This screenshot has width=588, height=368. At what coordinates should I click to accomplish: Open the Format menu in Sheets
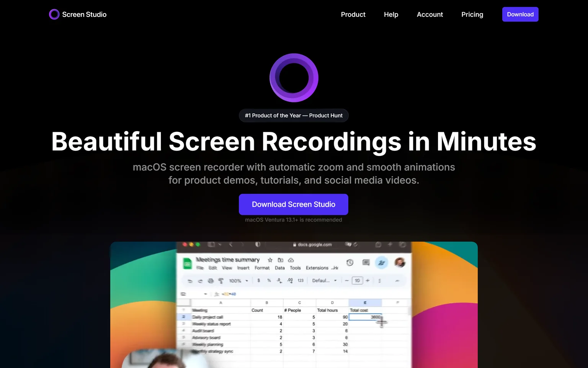pyautogui.click(x=262, y=268)
